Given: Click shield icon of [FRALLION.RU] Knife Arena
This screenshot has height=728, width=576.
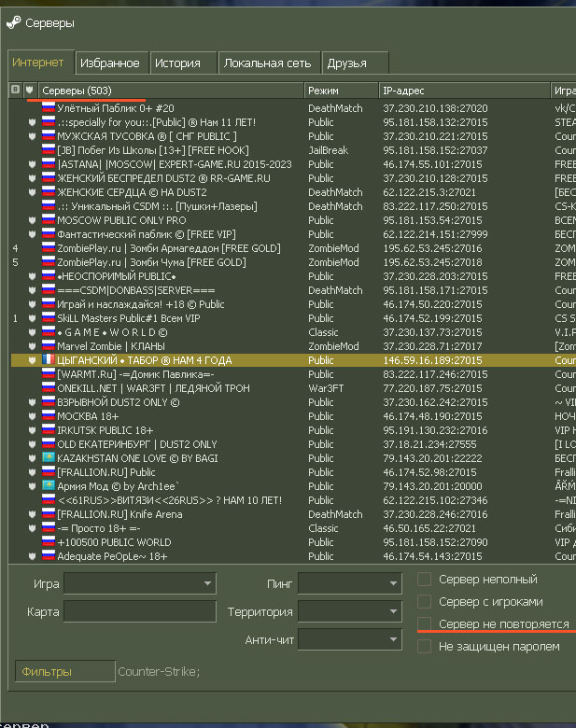Looking at the screenshot, I should tap(32, 514).
